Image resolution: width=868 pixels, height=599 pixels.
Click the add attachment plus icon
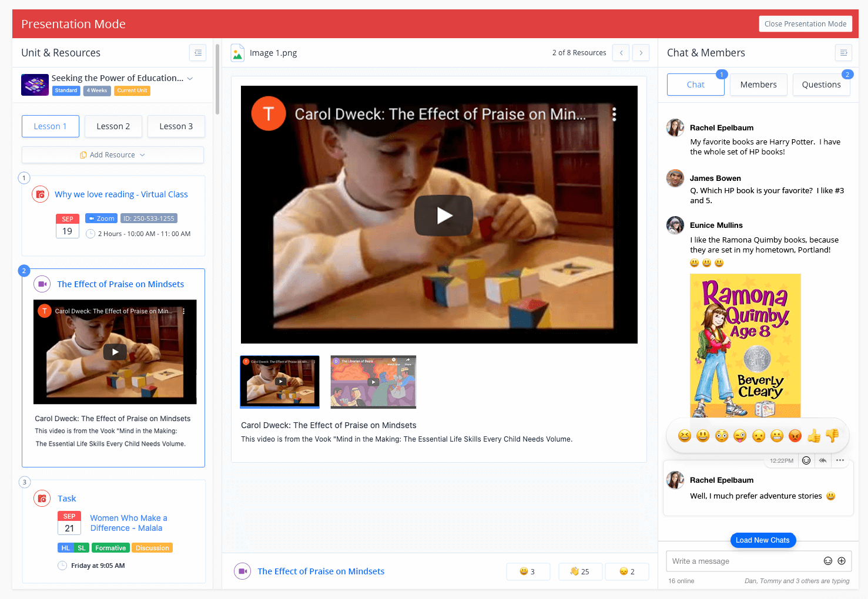pyautogui.click(x=842, y=561)
